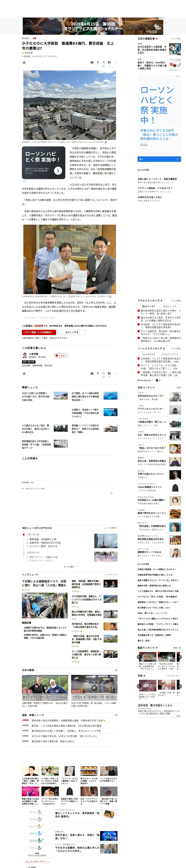186x868 pixels.
Task: Bookmark with bottom Hatena B! icon
Action: pos(109,373)
